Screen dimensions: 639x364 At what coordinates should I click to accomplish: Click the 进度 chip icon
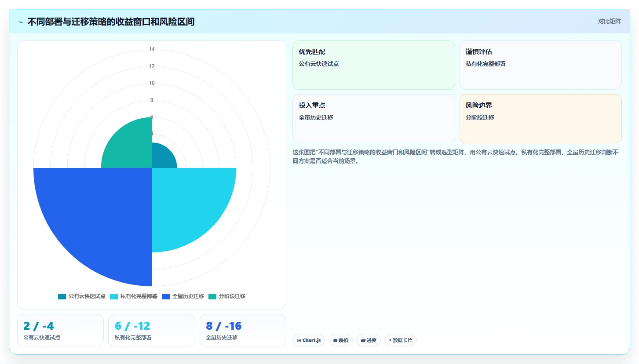363,340
